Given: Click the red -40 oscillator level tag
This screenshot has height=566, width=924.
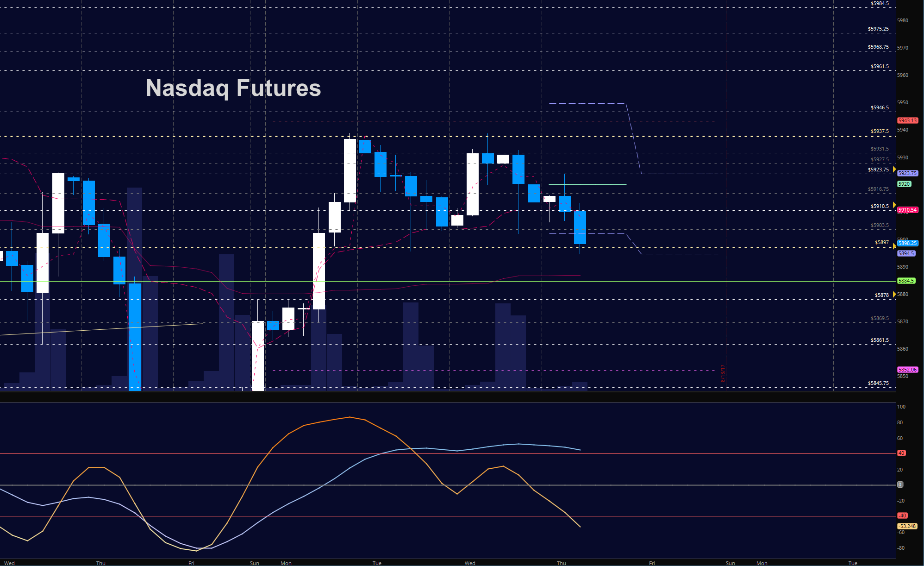Looking at the screenshot, I should 902,516.
